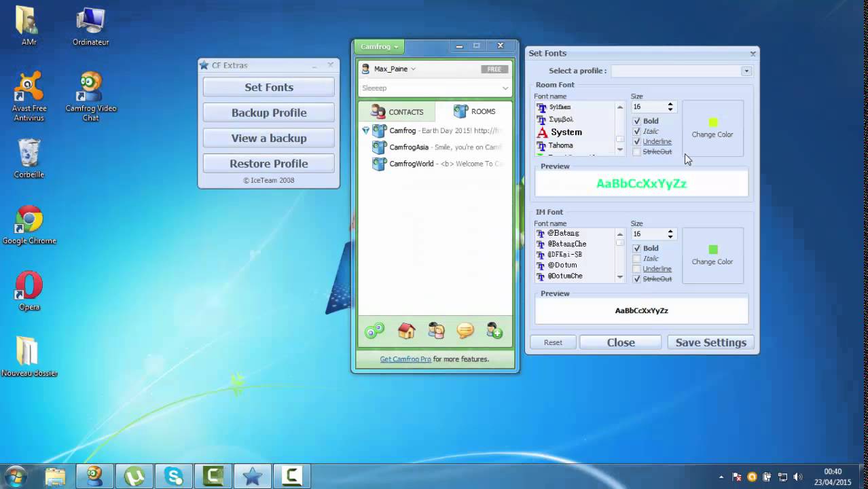
Task: Click Room Font size spinner arrows
Action: (x=670, y=107)
